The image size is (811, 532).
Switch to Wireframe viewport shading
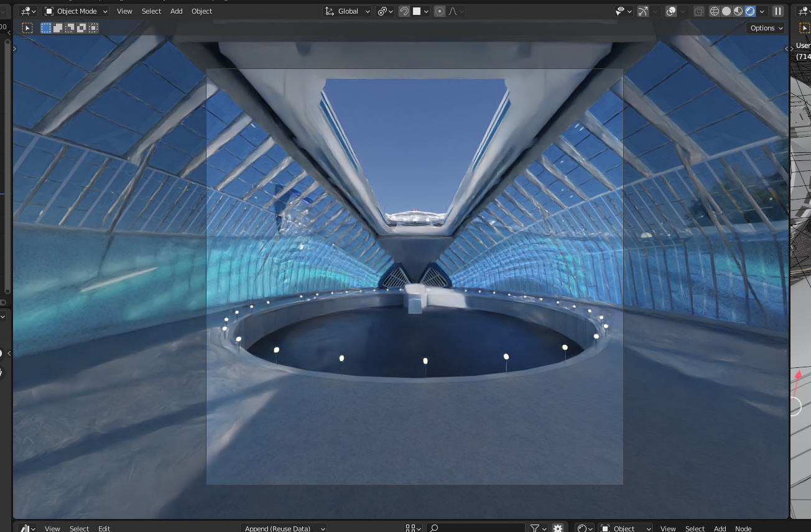pyautogui.click(x=714, y=11)
